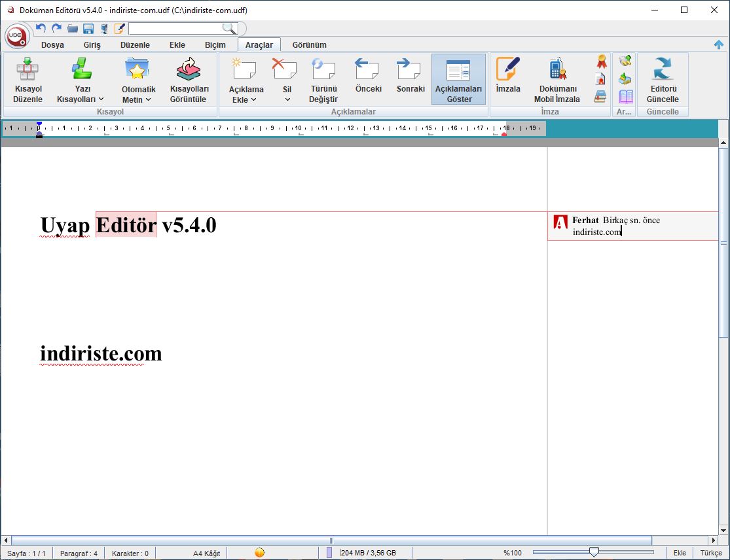Open Kısayol Düzenle shortcut editor

pos(28,80)
